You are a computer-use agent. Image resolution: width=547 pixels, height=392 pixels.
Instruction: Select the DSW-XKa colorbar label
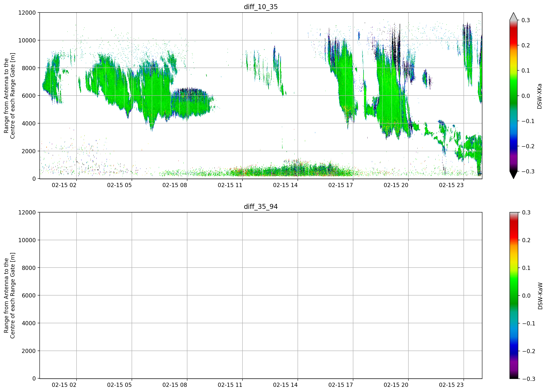click(x=539, y=96)
